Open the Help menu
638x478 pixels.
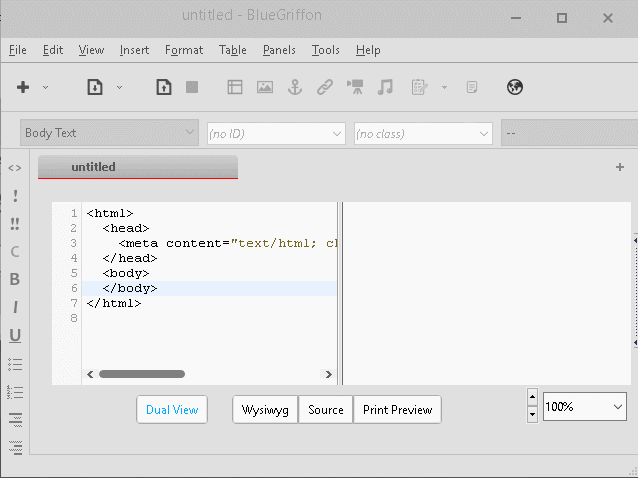[x=368, y=50]
